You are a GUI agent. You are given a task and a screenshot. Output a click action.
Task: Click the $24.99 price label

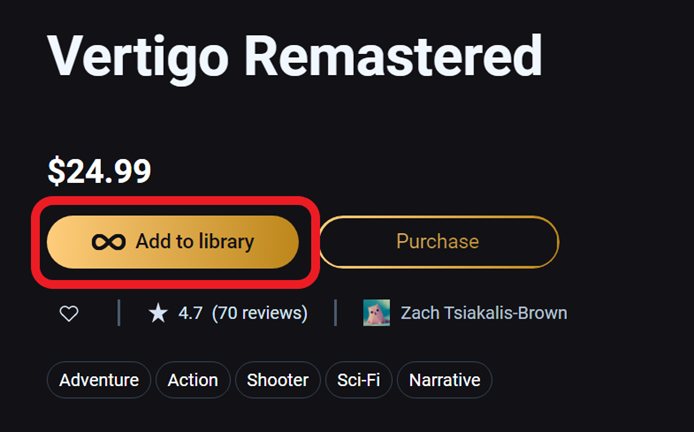(x=99, y=171)
